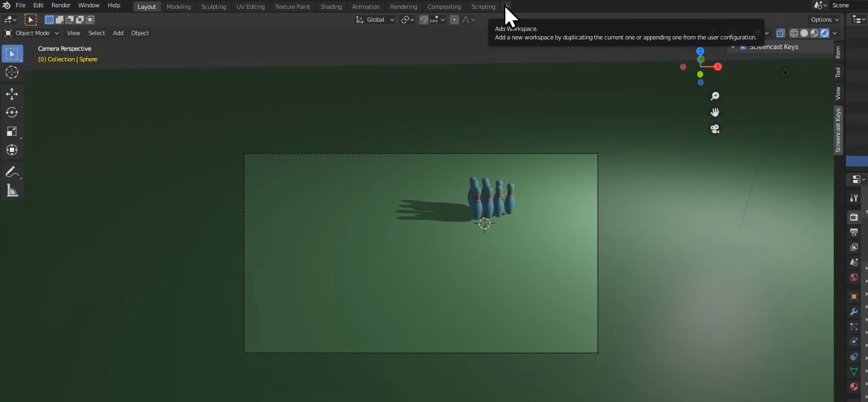Switch to material preview shading

click(x=814, y=33)
